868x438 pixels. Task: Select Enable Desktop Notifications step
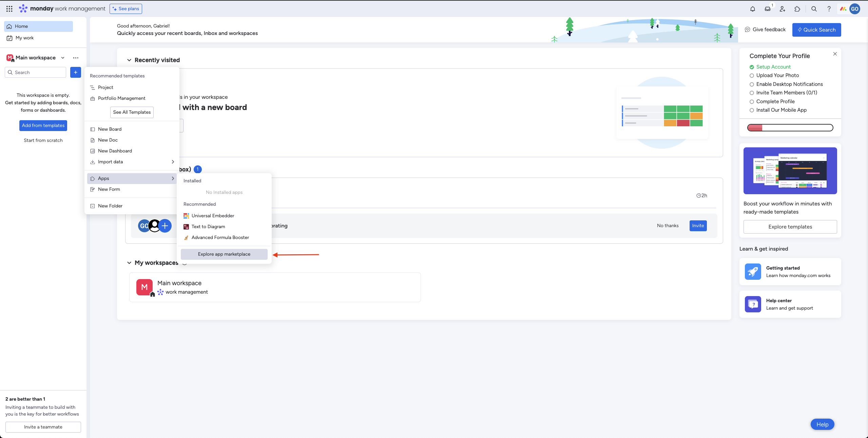[786, 84]
